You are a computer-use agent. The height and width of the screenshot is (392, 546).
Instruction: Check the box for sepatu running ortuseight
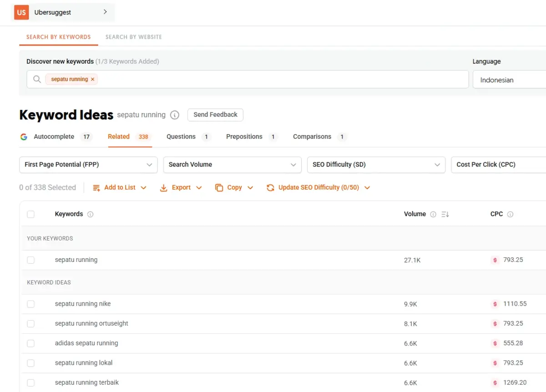click(30, 324)
